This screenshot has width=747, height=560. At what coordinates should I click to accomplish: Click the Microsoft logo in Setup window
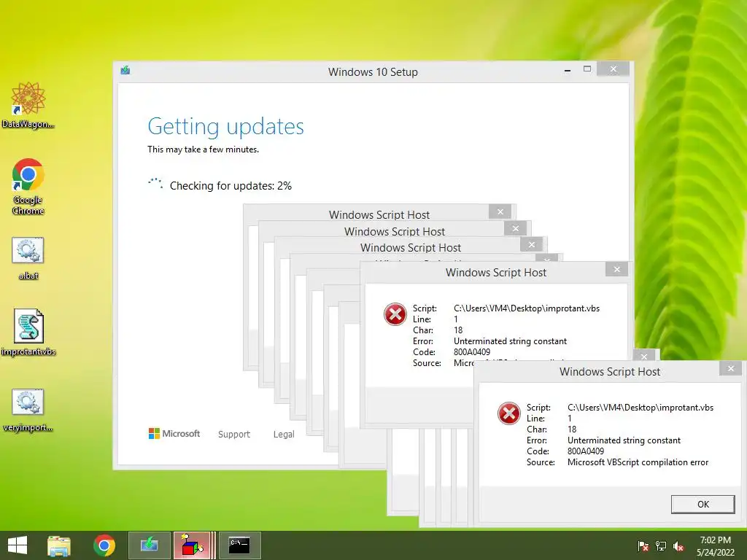point(174,434)
